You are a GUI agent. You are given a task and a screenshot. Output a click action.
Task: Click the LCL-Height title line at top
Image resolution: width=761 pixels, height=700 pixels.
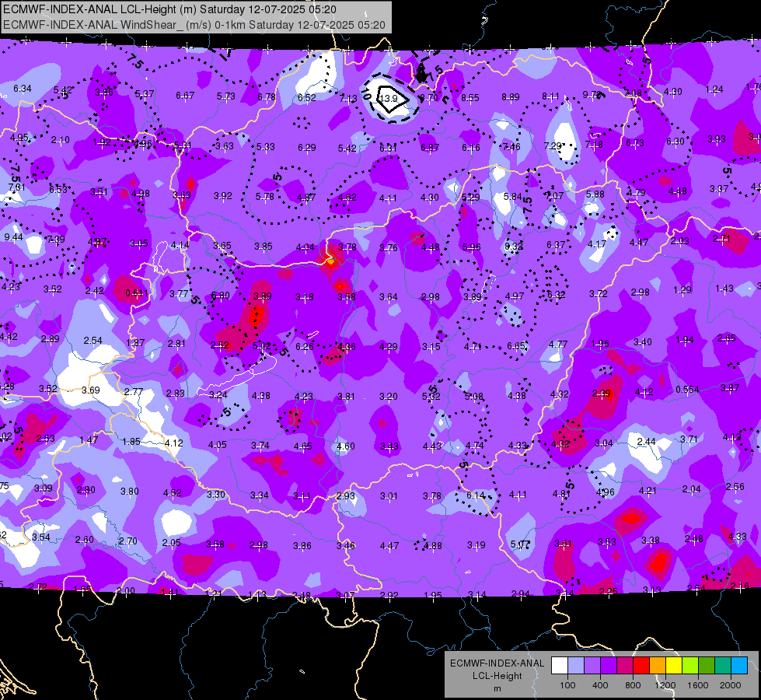click(x=169, y=9)
